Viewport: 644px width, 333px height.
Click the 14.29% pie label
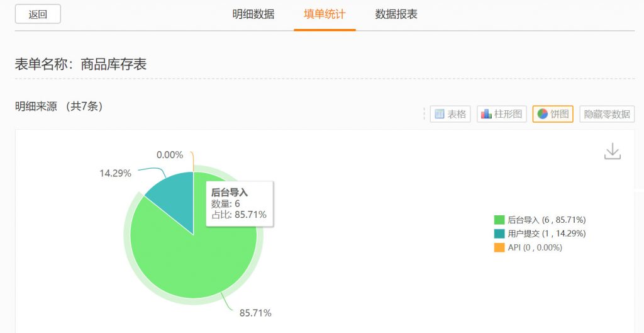pos(115,173)
